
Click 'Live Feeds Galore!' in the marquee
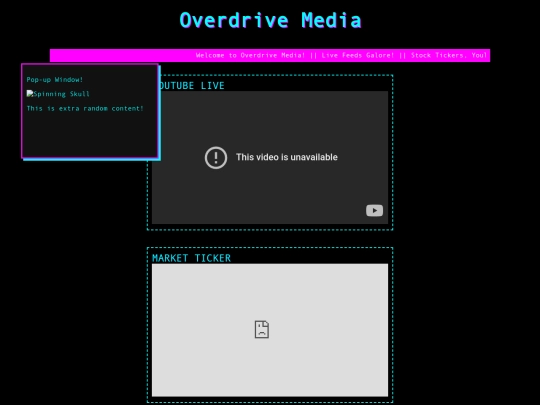point(357,55)
